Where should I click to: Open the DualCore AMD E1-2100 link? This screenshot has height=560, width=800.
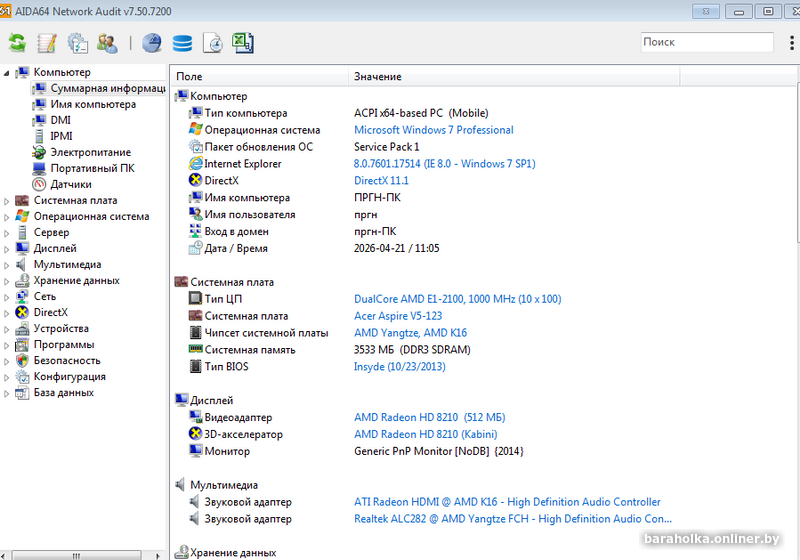(x=458, y=299)
